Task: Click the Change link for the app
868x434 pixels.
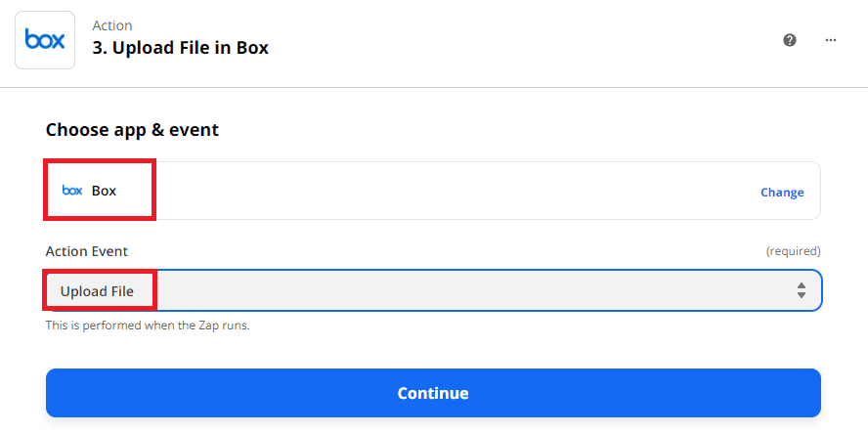Action: click(782, 192)
